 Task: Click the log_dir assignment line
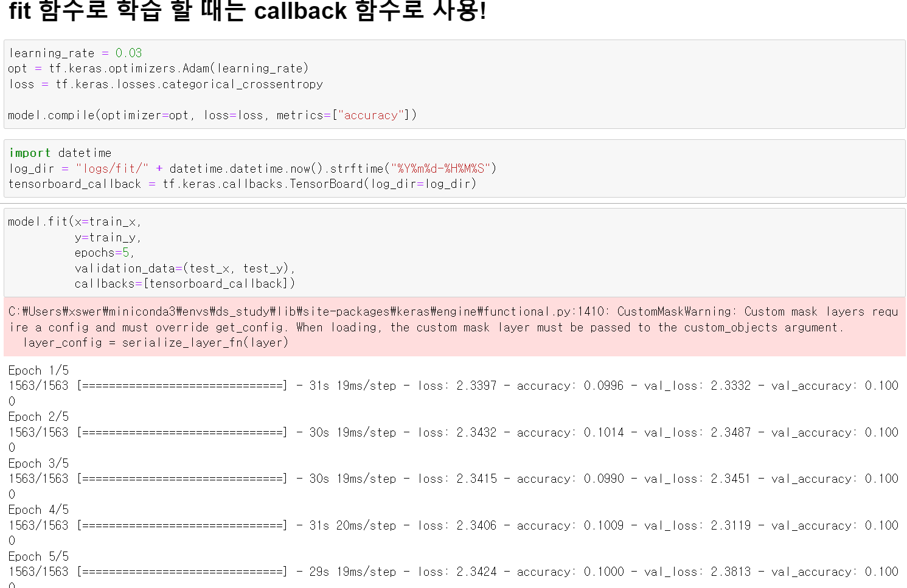point(252,168)
